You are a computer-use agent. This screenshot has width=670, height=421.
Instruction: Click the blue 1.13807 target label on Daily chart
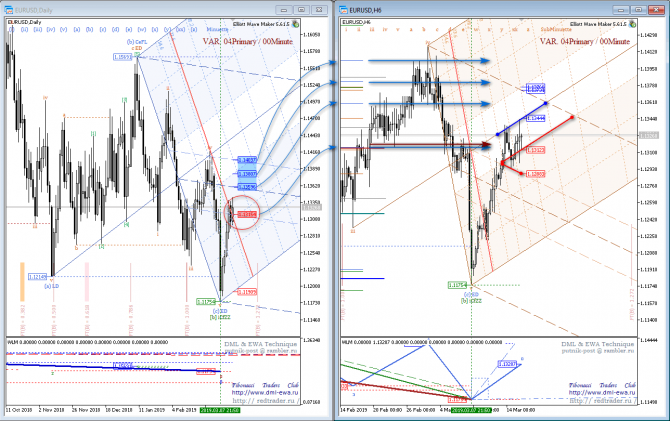247,174
